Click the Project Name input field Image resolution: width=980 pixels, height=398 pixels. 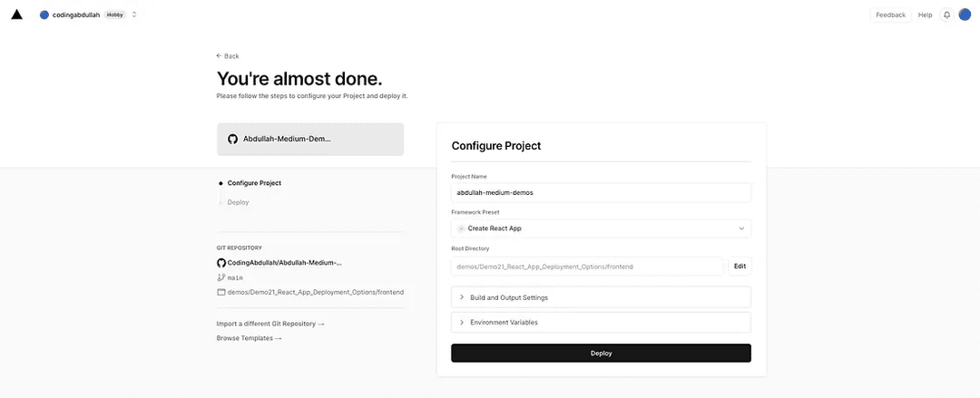pyautogui.click(x=601, y=192)
